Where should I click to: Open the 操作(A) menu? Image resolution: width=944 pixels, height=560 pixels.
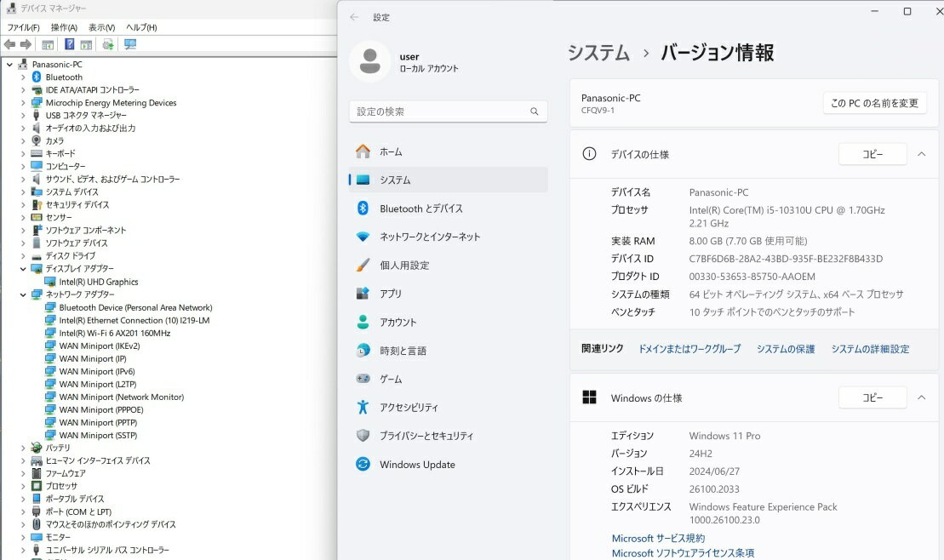tap(64, 27)
